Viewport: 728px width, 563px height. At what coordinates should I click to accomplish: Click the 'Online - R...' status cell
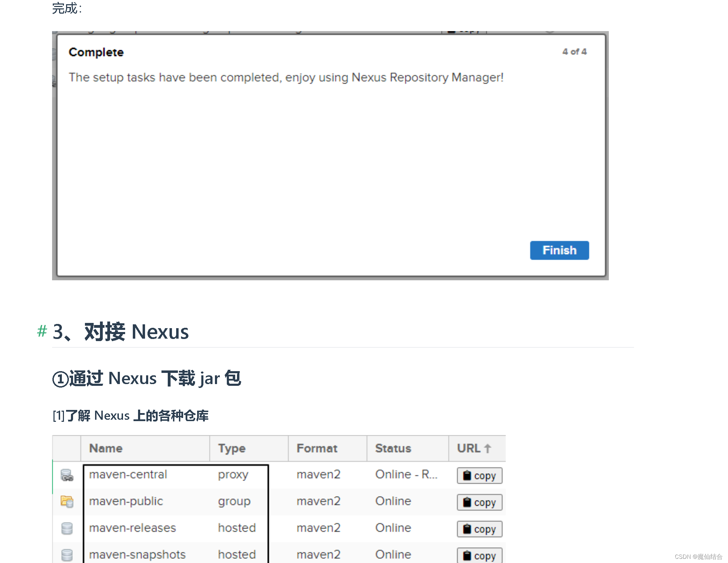click(x=406, y=475)
